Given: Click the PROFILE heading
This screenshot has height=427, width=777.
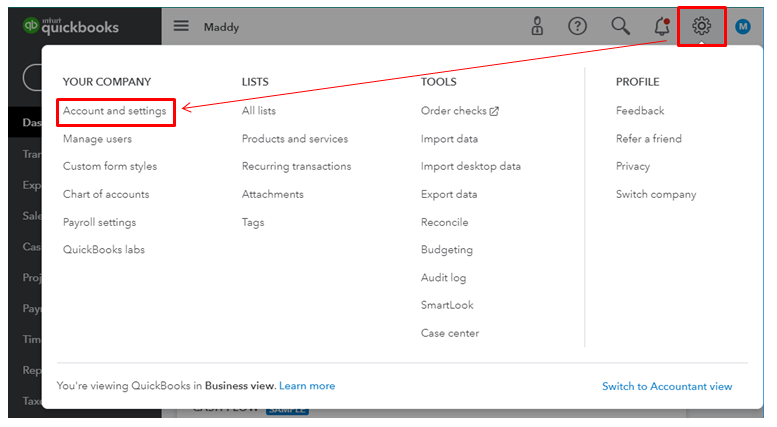Looking at the screenshot, I should tap(638, 82).
